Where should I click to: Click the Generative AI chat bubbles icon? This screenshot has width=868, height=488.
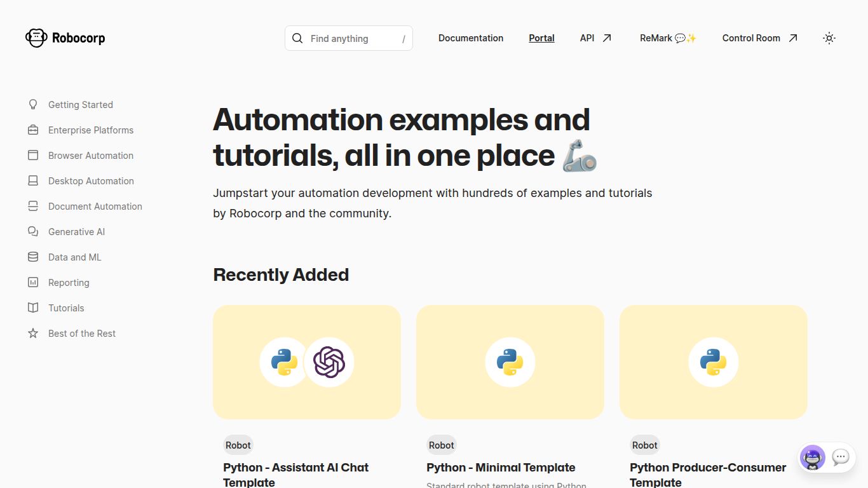click(x=33, y=232)
